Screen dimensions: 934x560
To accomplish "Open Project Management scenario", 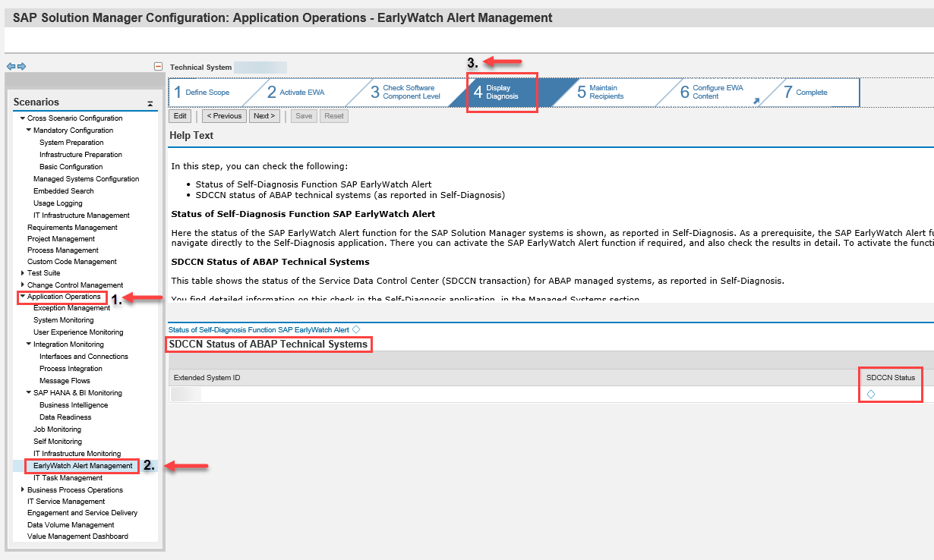I will (61, 239).
